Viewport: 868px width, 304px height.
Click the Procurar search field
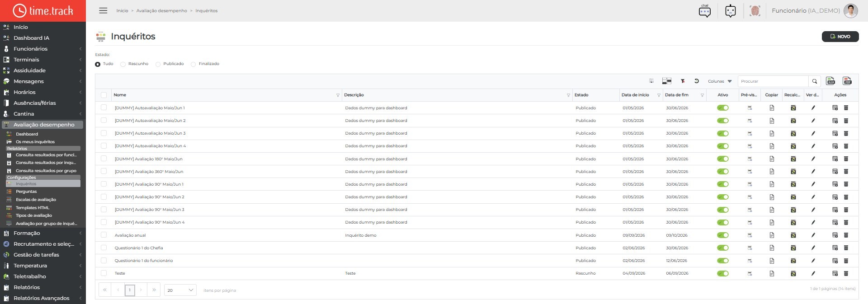click(773, 81)
